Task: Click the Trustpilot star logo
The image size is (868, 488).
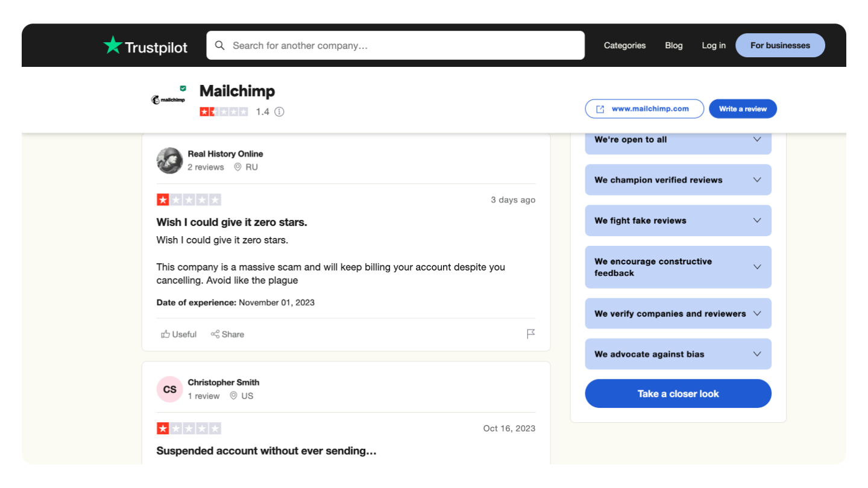Action: [x=112, y=45]
